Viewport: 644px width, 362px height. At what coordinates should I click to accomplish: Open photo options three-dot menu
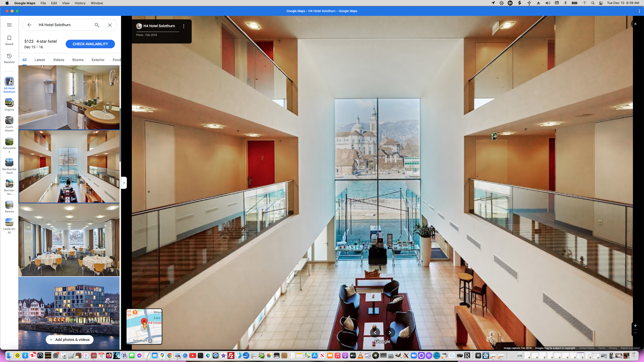(184, 26)
